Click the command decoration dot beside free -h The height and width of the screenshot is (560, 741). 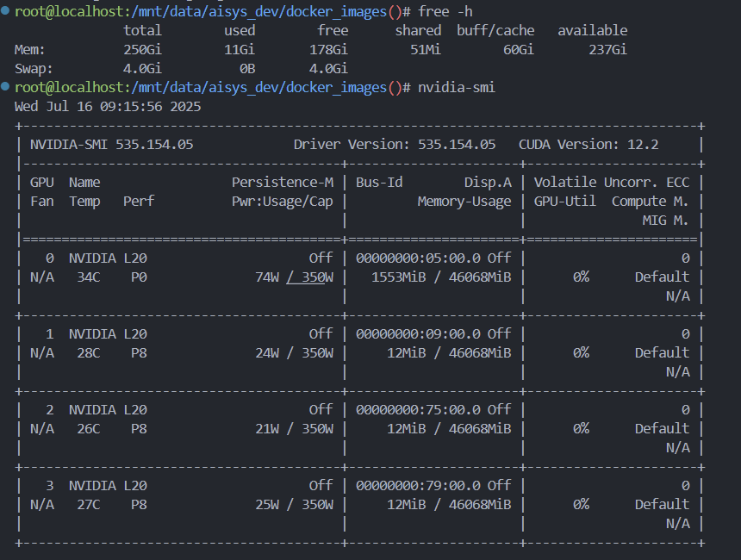pyautogui.click(x=6, y=12)
